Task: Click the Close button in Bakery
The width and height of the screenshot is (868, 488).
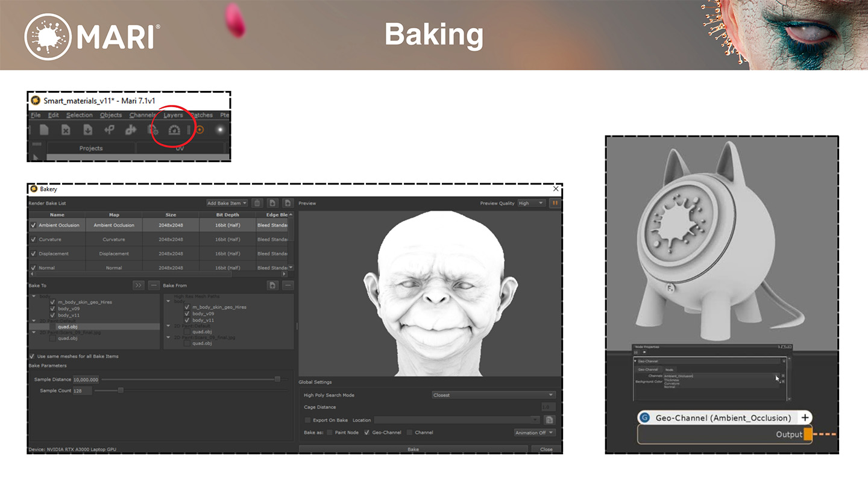Action: click(x=546, y=449)
